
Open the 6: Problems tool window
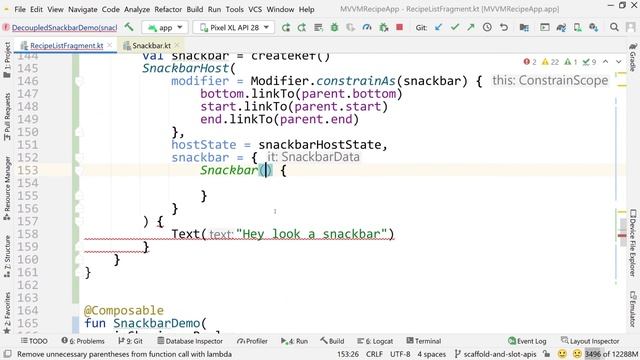pyautogui.click(x=83, y=341)
